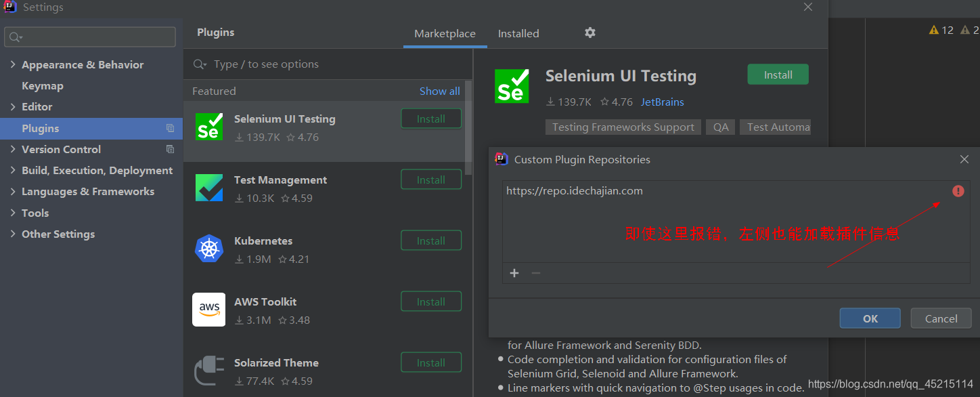Click the Test Automa tag
Viewport: 980px width, 397px height.
click(x=776, y=127)
